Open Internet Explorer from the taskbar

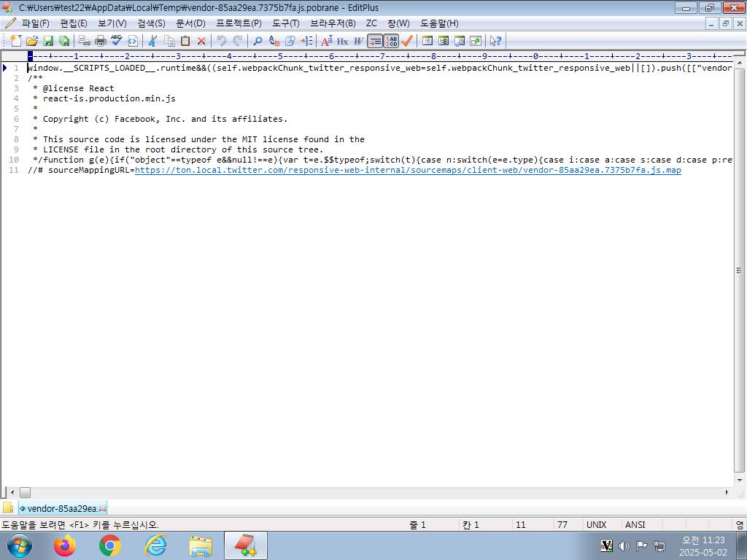(156, 545)
